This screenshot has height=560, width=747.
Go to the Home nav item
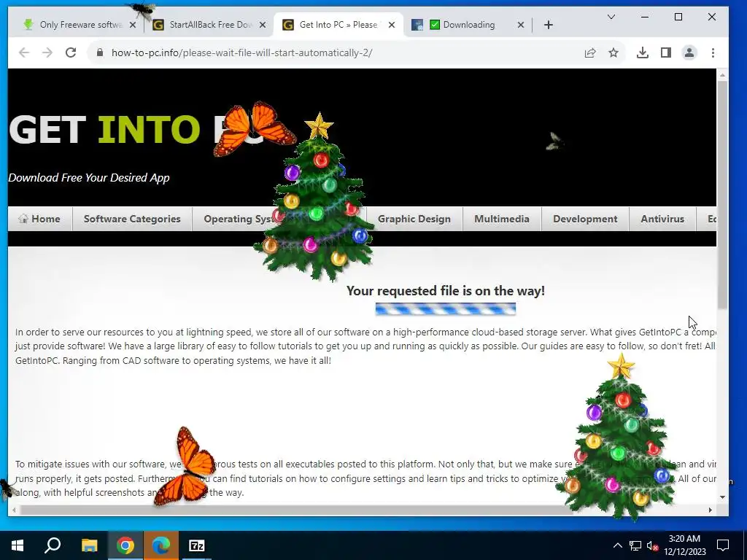40,219
